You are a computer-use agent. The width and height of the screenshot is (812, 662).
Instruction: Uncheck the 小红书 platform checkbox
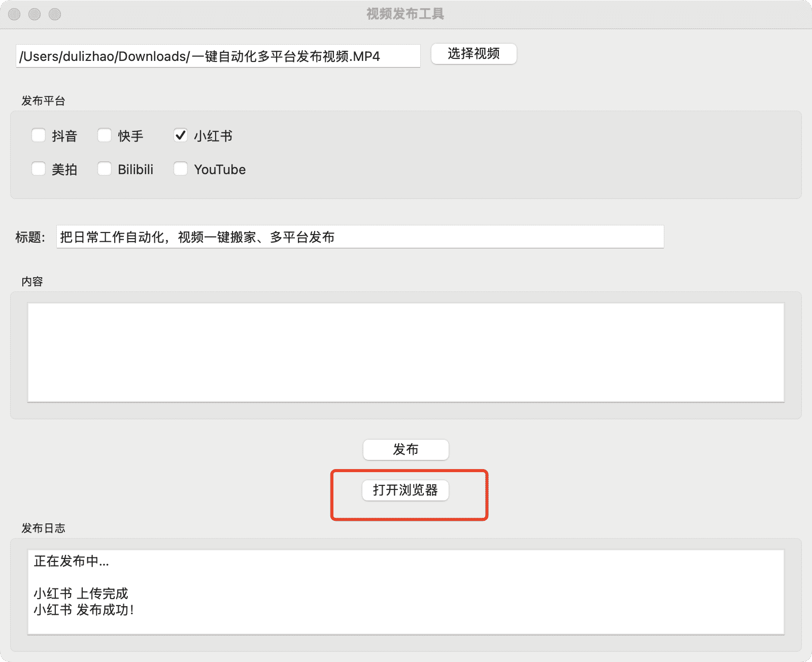(x=181, y=136)
